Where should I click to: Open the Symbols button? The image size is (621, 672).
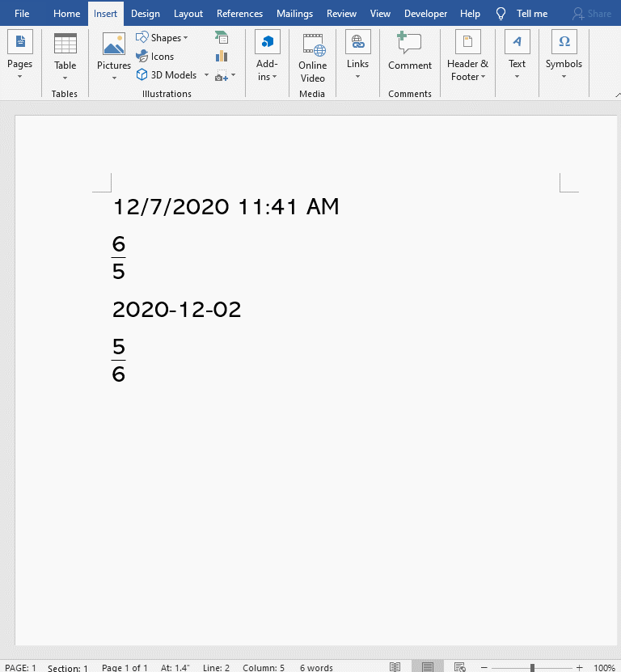564,55
